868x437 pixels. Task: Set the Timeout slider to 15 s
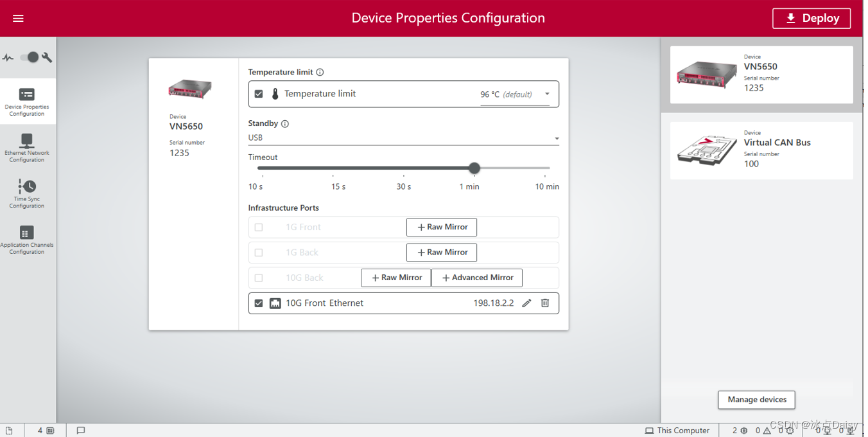pos(333,168)
